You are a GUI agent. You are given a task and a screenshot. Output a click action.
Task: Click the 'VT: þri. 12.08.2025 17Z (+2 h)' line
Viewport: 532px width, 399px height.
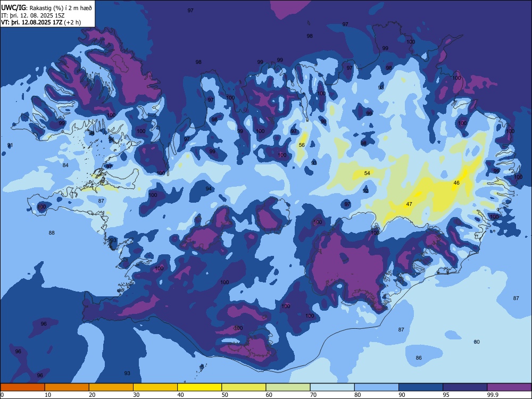[x=41, y=22]
